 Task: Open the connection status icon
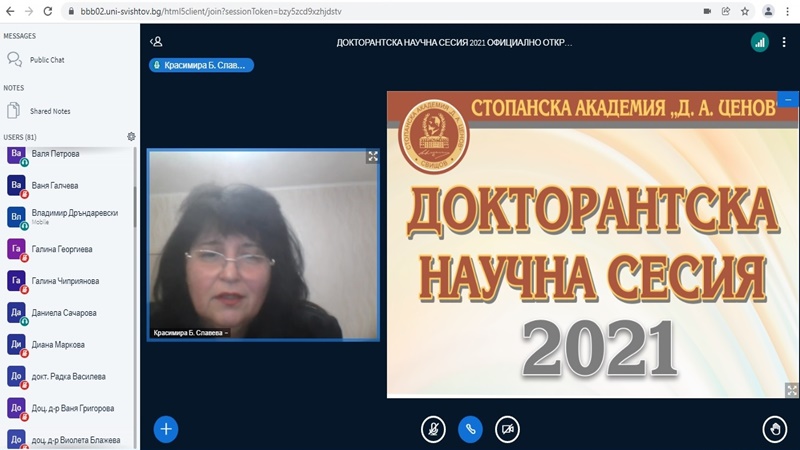(x=760, y=42)
